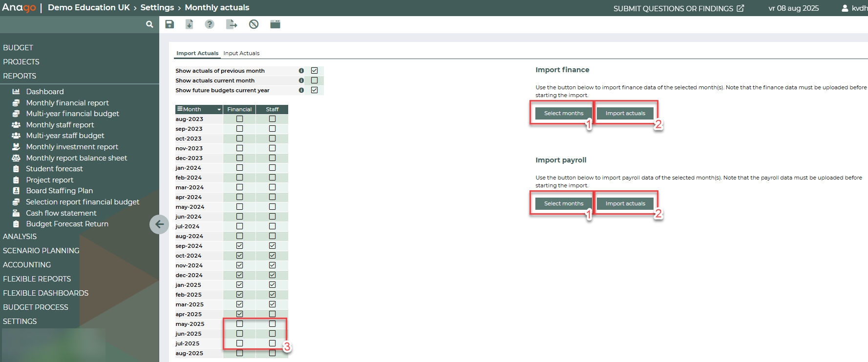This screenshot has width=868, height=362.
Task: Switch to the Input Actuals tab
Action: (241, 53)
